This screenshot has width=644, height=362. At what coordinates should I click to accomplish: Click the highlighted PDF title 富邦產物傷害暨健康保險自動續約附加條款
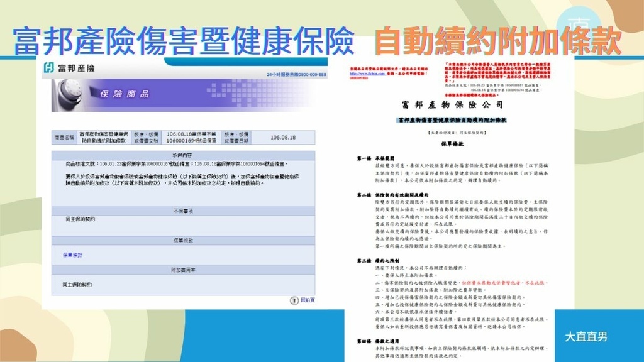tap(453, 120)
